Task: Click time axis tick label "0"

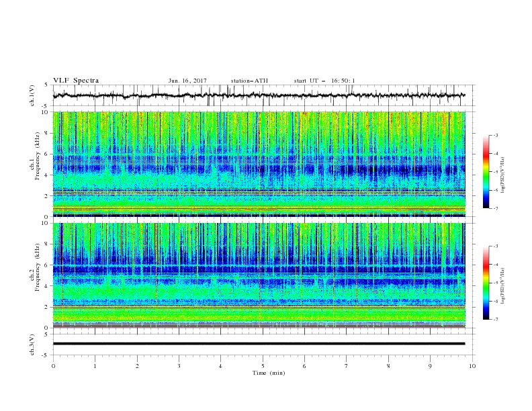Action: point(53,366)
